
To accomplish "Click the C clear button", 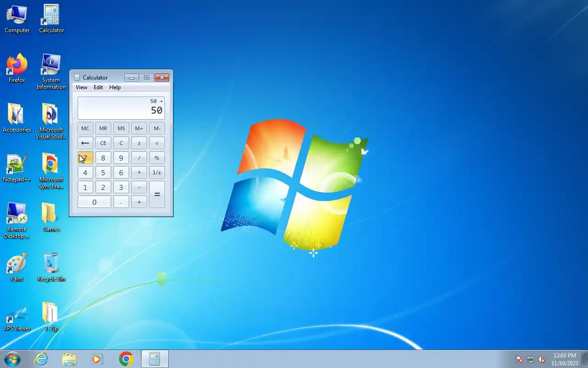I will (x=121, y=143).
